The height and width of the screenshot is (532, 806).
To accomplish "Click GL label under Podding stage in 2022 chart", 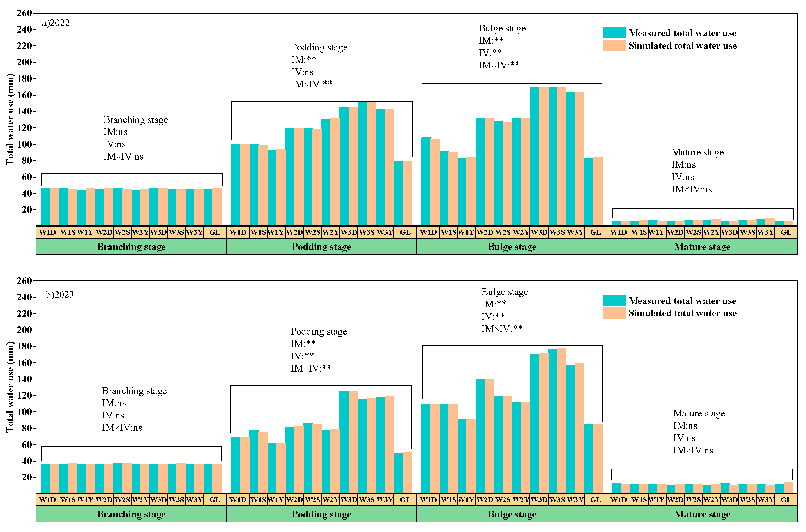I will point(405,232).
